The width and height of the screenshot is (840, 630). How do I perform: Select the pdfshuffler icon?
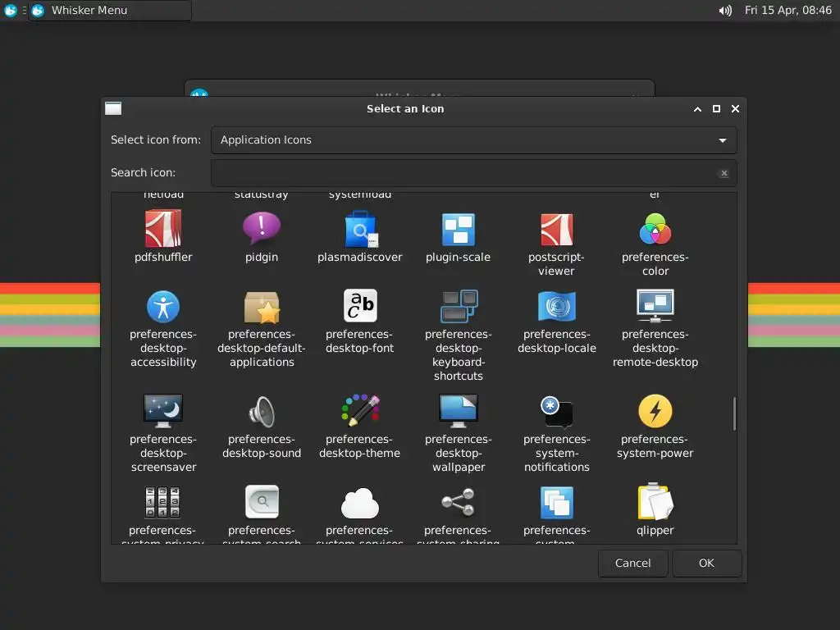click(163, 229)
